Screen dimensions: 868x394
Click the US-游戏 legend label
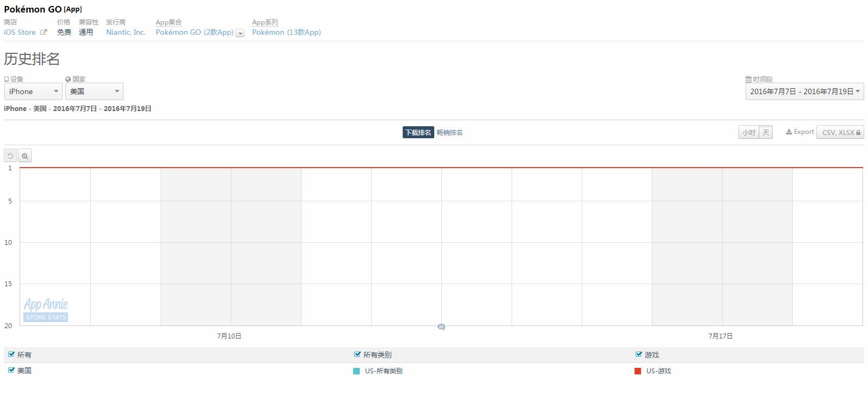pyautogui.click(x=658, y=371)
